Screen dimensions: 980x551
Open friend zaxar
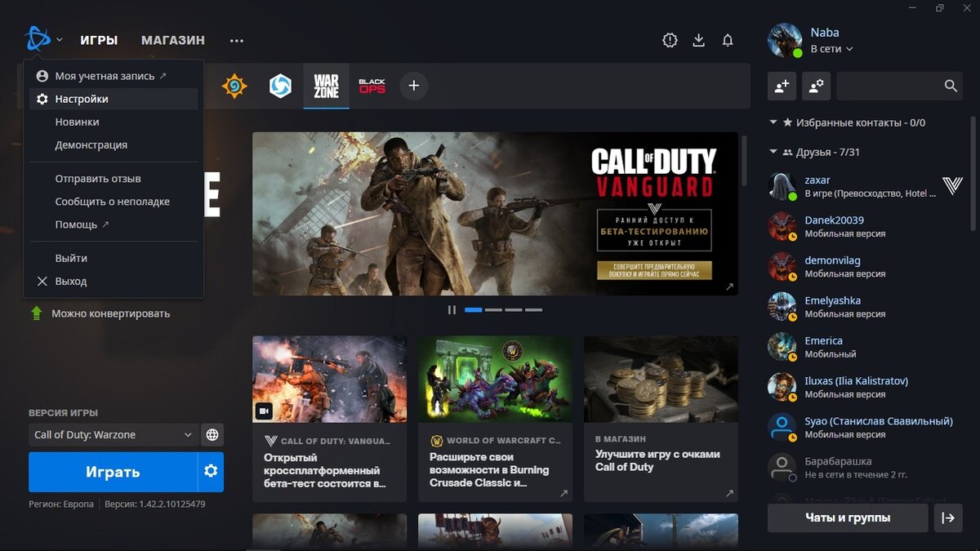(866, 186)
